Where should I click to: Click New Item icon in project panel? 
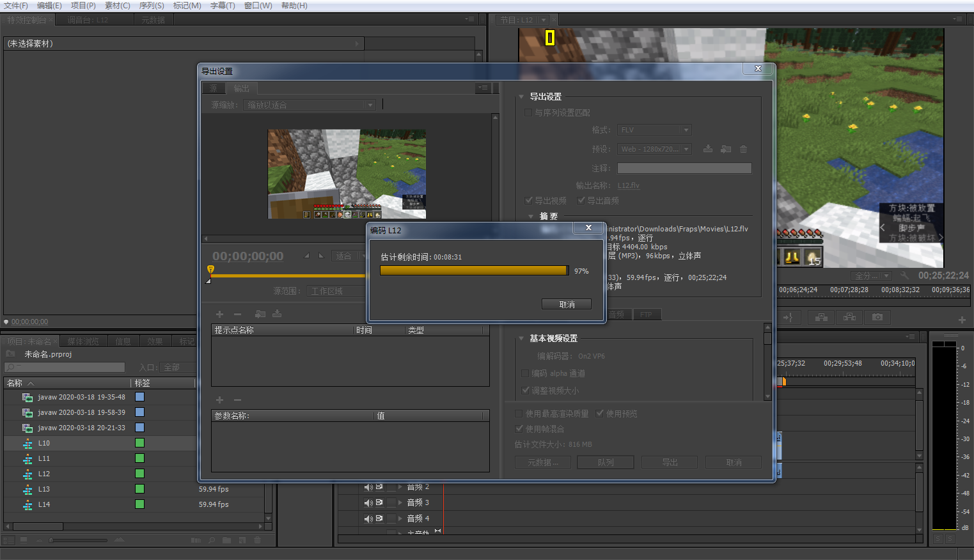pyautogui.click(x=242, y=540)
